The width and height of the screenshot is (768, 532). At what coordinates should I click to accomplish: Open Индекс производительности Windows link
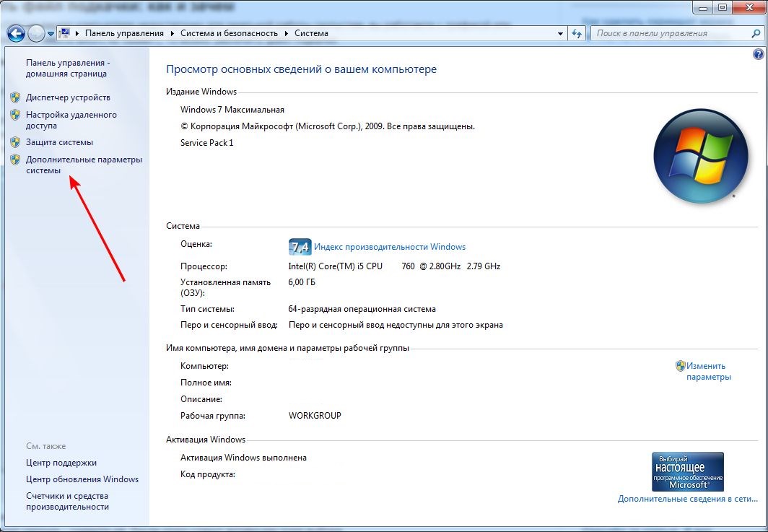[x=389, y=247]
